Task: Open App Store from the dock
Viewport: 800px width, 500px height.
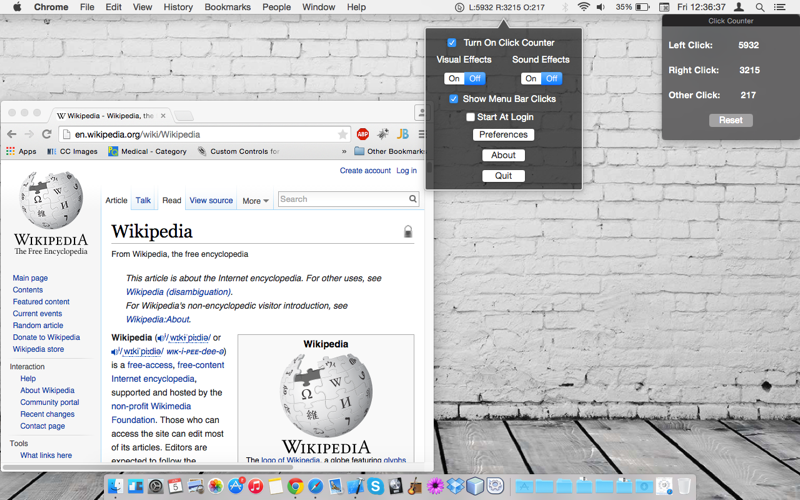Action: (236, 486)
